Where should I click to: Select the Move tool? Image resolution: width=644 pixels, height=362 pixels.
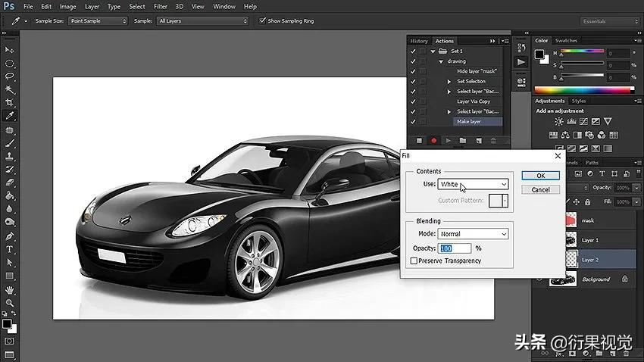click(x=10, y=49)
